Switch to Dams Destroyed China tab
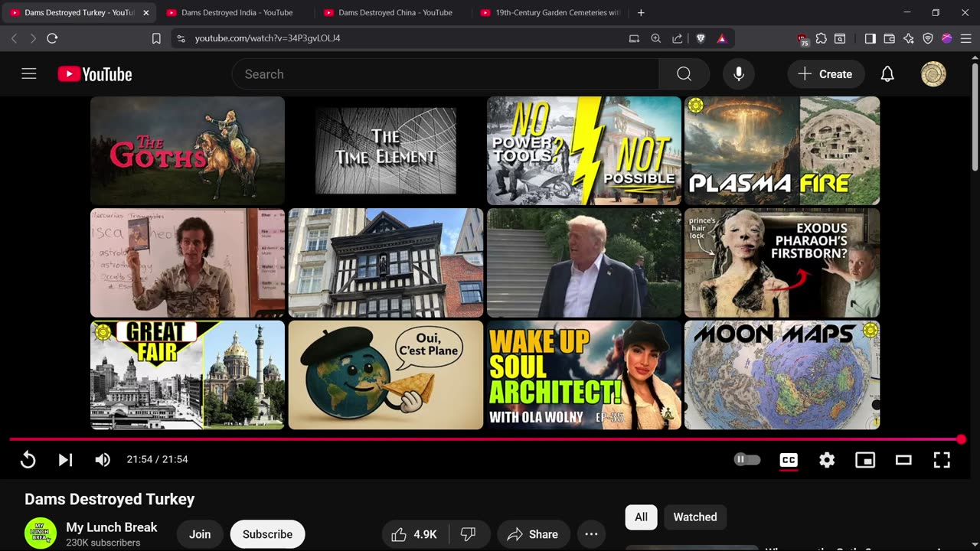 pos(394,12)
